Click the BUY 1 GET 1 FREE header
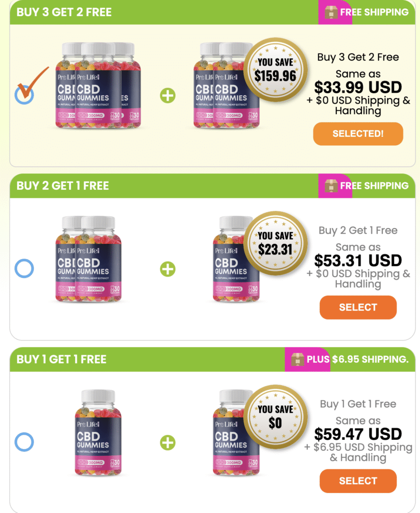Viewport: 420px width, 513px height. [62, 359]
